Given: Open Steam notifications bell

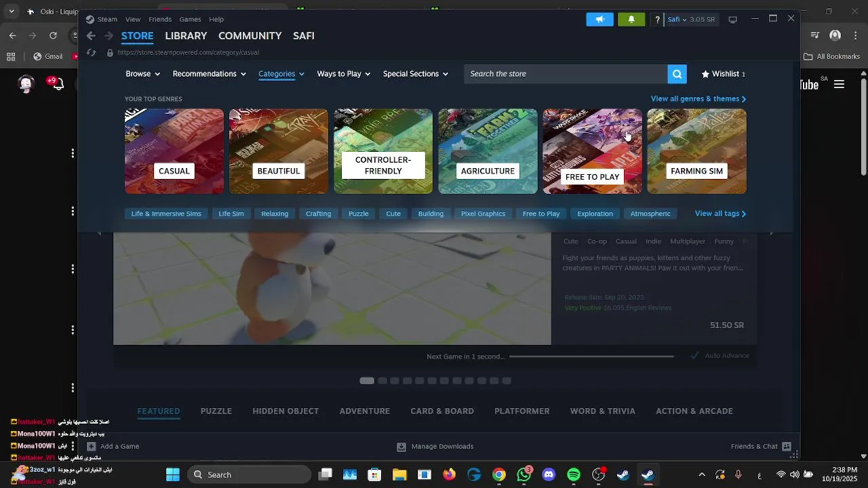Looking at the screenshot, I should pos(631,20).
